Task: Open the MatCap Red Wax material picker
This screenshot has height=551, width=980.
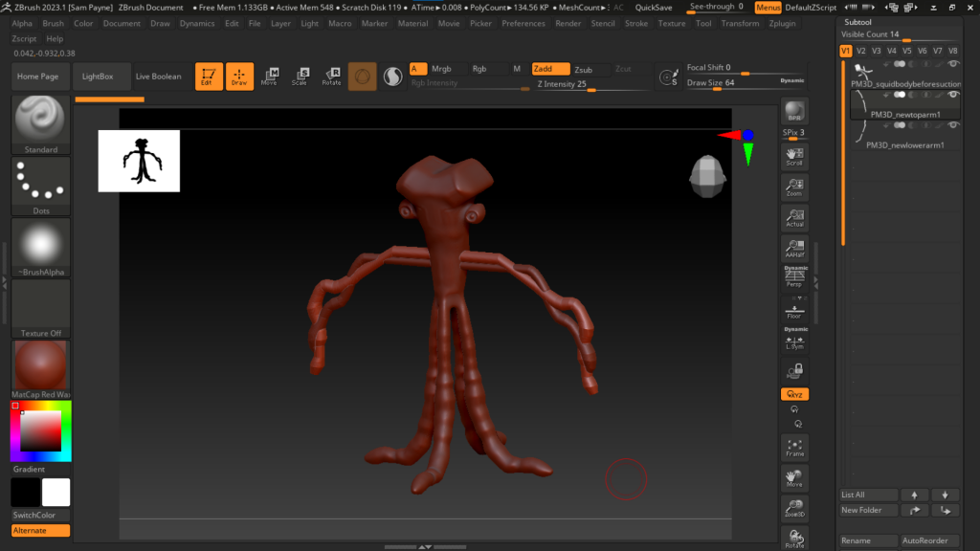Action: click(40, 370)
